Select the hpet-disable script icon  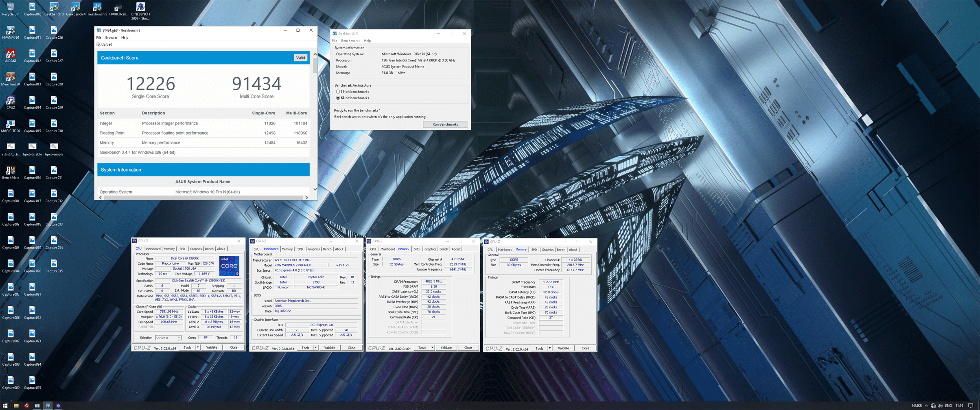coord(32,149)
